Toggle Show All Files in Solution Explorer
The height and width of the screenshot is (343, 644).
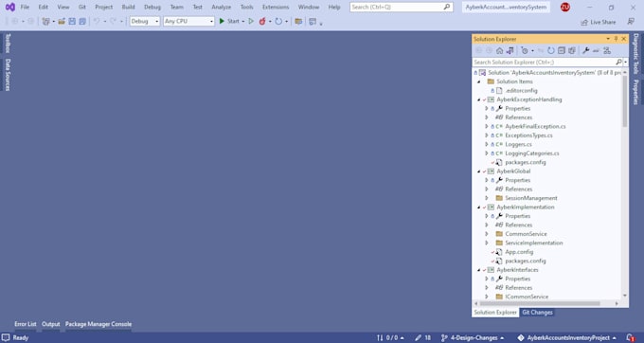[x=572, y=50]
